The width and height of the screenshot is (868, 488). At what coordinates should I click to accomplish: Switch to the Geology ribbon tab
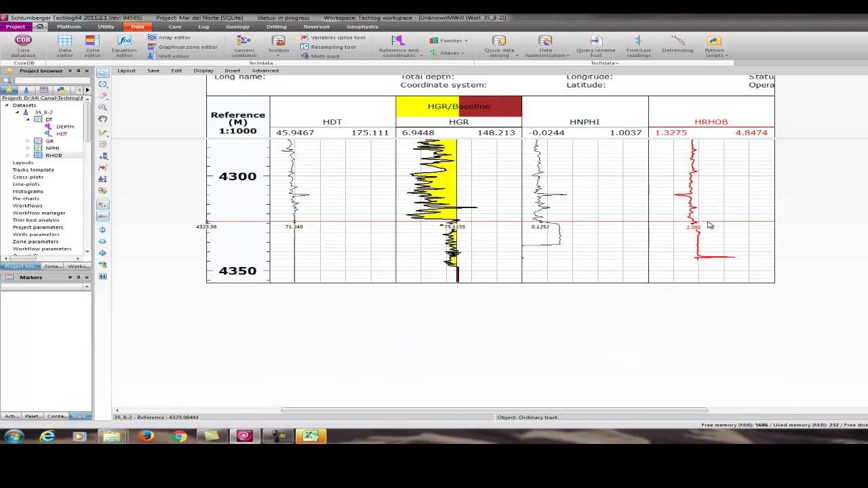[237, 26]
